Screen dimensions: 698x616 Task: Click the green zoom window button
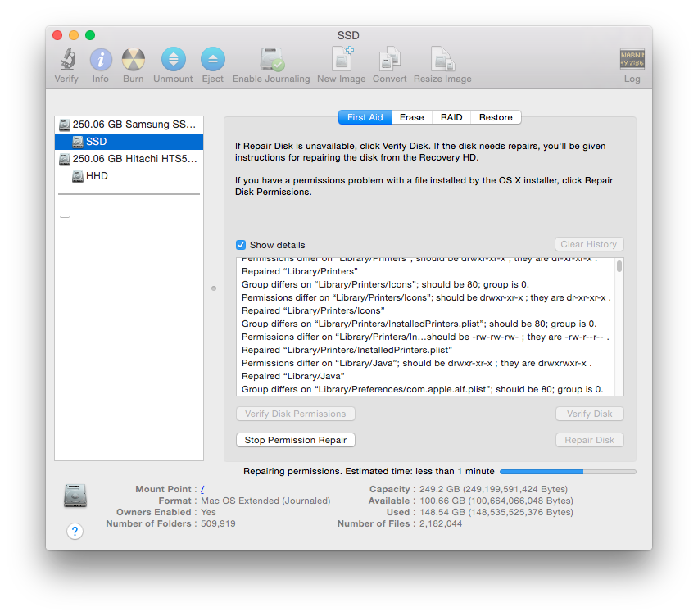pyautogui.click(x=90, y=35)
